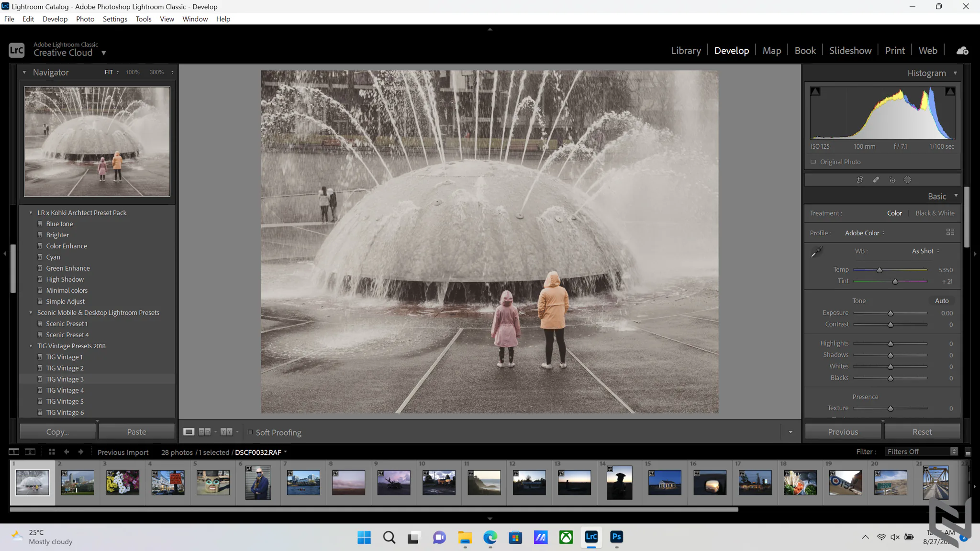980x551 pixels.
Task: Click the Copy... button
Action: [57, 431]
